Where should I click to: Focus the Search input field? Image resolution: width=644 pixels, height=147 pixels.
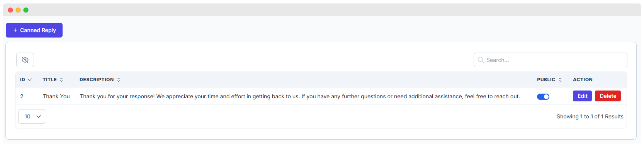pyautogui.click(x=550, y=60)
